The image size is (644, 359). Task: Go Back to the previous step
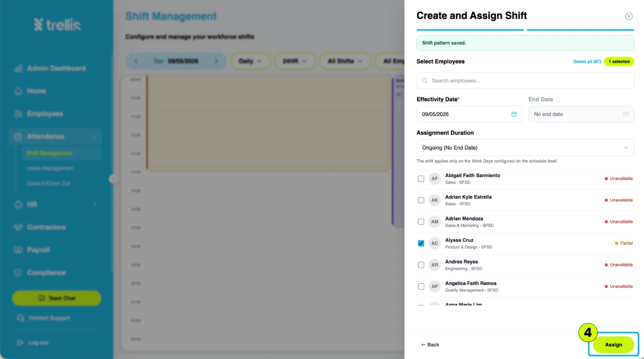430,345
